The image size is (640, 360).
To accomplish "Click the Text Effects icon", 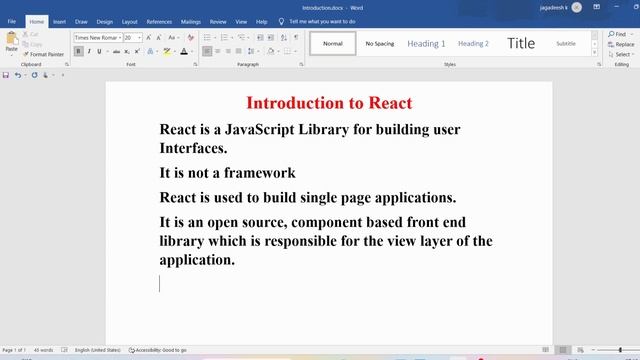I will pos(150,51).
